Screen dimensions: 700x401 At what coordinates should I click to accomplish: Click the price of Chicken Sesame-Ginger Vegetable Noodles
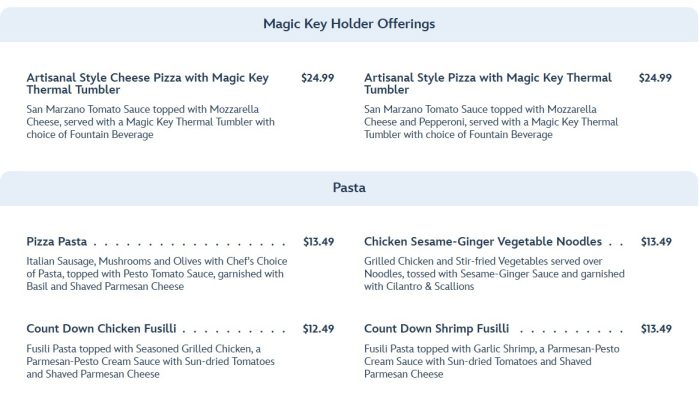click(x=656, y=242)
